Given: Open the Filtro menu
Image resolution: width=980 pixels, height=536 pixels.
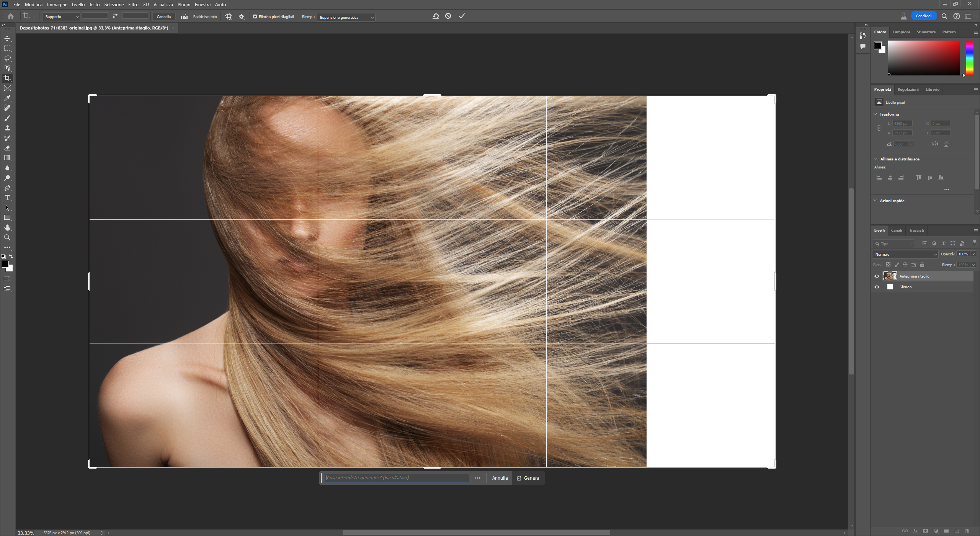Looking at the screenshot, I should point(133,5).
